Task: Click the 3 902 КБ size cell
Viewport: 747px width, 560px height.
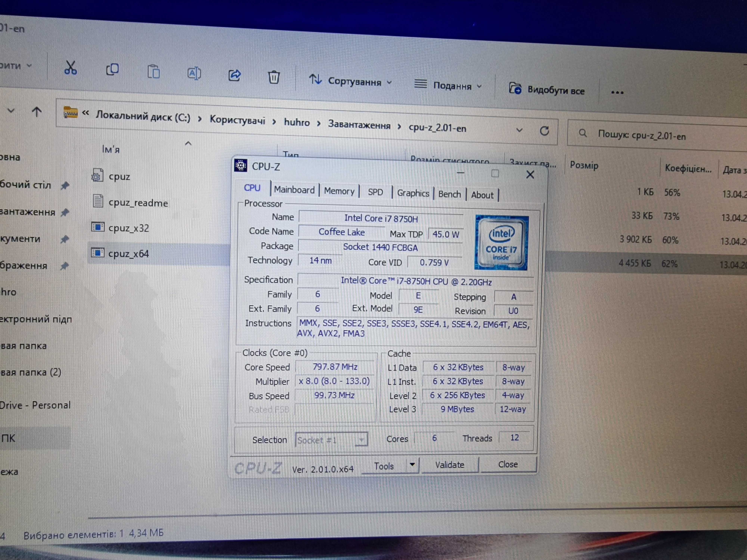Action: [635, 239]
